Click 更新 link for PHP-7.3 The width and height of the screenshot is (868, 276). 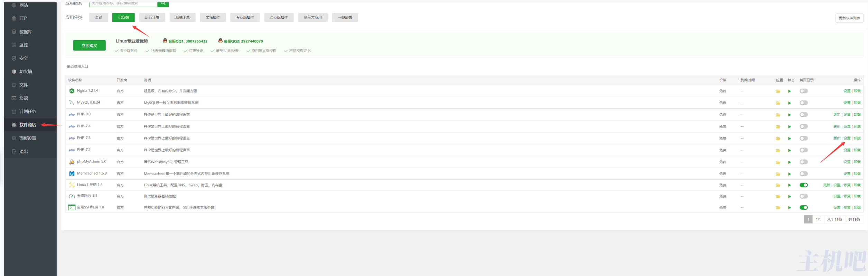click(837, 138)
